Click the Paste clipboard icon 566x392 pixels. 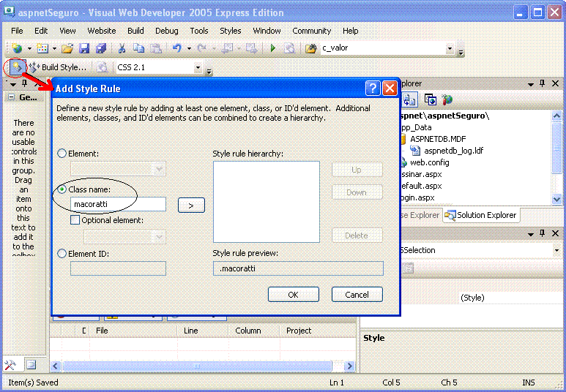155,48
